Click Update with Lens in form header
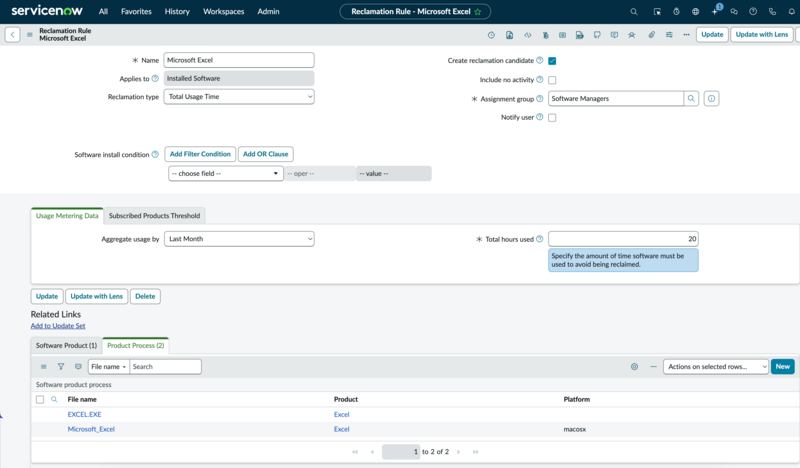Screen dimensions: 800x468 [x=762, y=34]
